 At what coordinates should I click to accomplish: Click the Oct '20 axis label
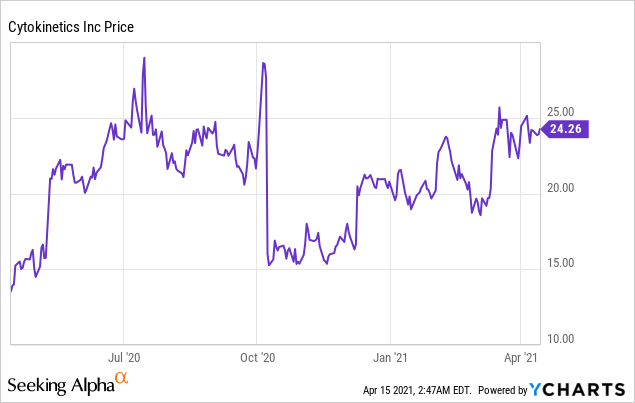257,355
